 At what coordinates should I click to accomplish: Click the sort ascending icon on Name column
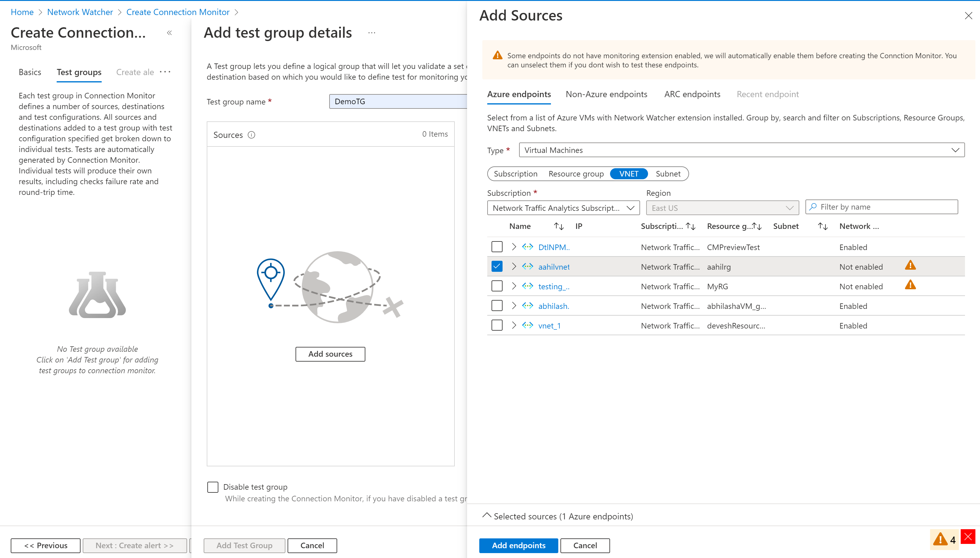click(555, 225)
